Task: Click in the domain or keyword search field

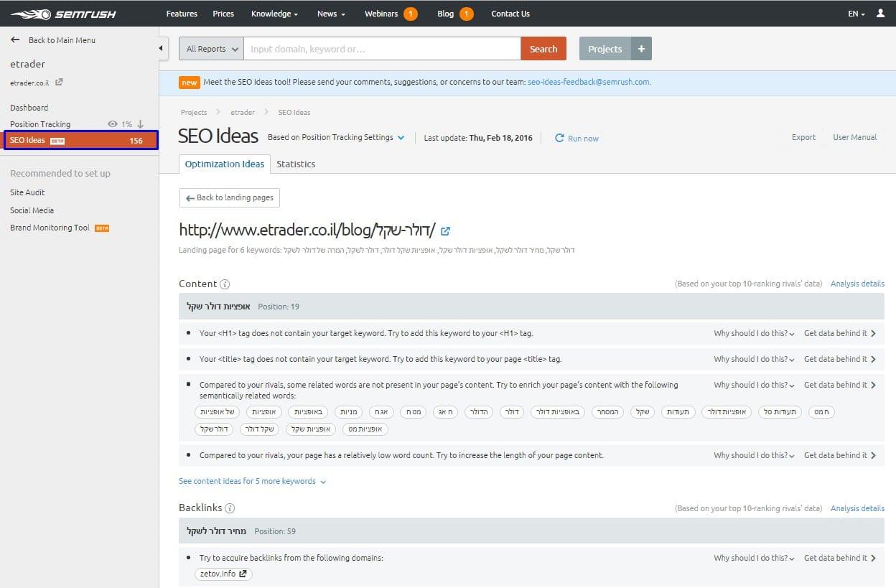Action: tap(382, 49)
